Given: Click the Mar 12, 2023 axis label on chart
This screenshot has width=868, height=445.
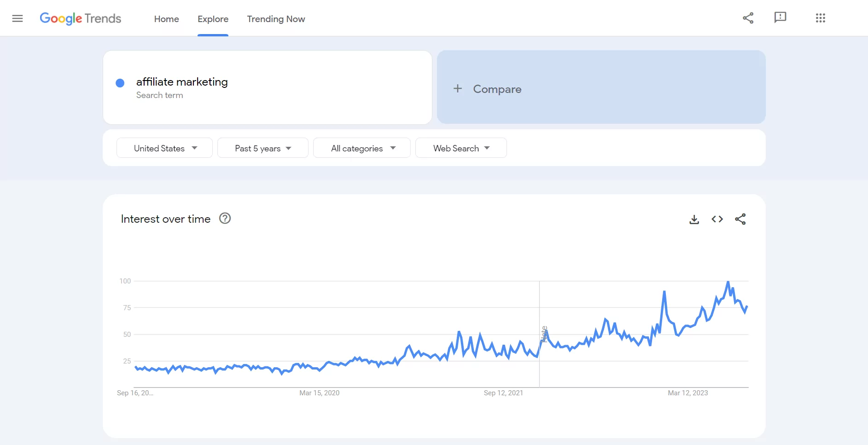Looking at the screenshot, I should (x=688, y=393).
